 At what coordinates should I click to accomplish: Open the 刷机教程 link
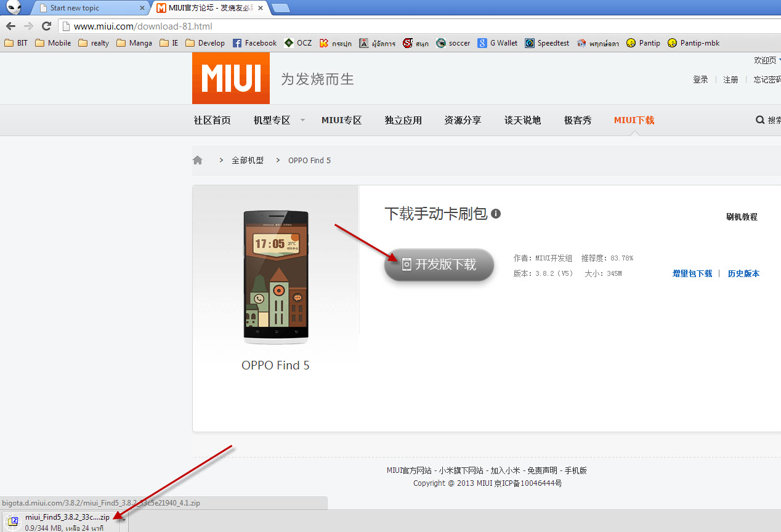[742, 217]
